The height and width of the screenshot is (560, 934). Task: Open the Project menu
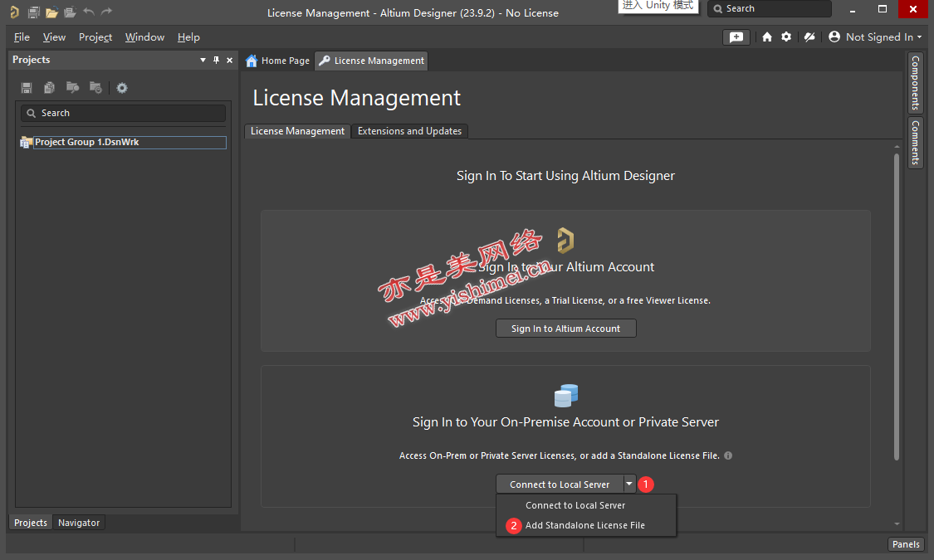tap(95, 37)
